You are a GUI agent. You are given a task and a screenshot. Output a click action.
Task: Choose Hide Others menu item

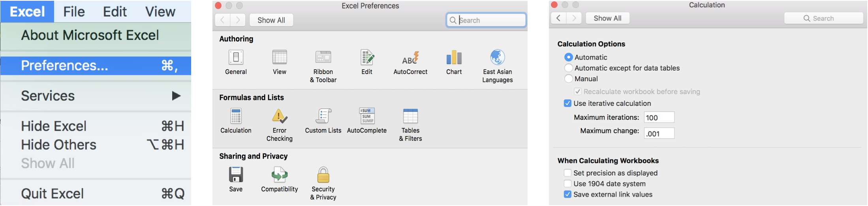pyautogui.click(x=96, y=145)
